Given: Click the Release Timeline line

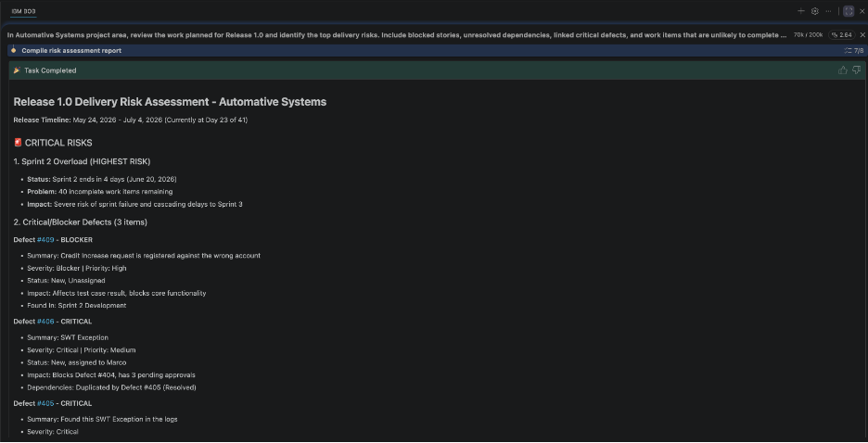Looking at the screenshot, I should tap(131, 120).
